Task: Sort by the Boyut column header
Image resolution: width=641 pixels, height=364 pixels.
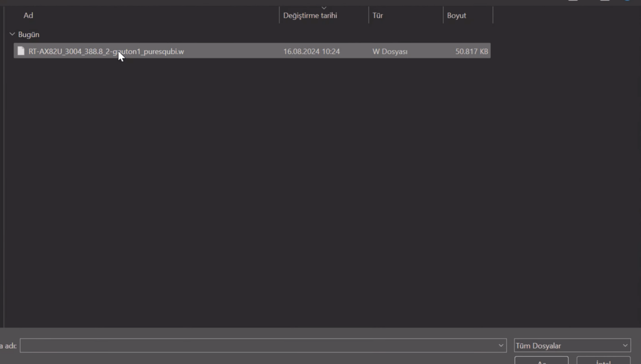Action: [x=456, y=15]
